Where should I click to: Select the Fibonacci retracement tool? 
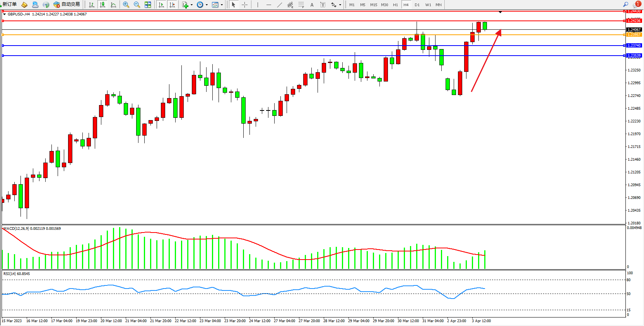tap(301, 5)
